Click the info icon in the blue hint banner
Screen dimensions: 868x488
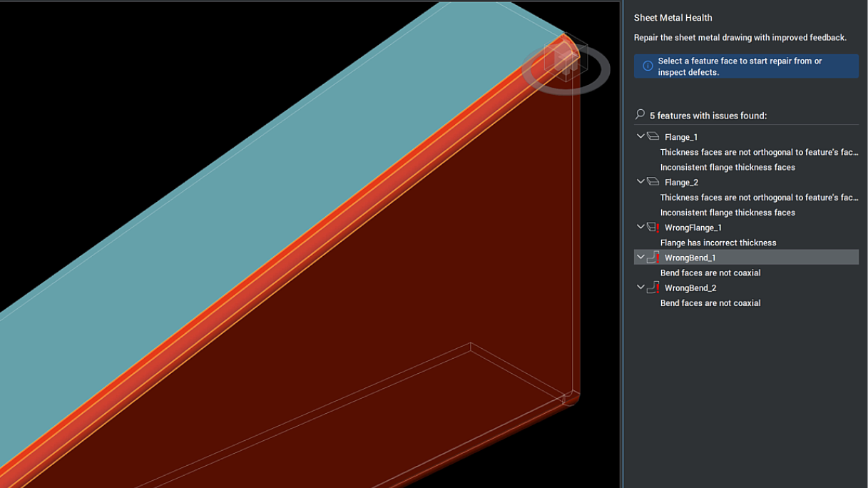[648, 66]
